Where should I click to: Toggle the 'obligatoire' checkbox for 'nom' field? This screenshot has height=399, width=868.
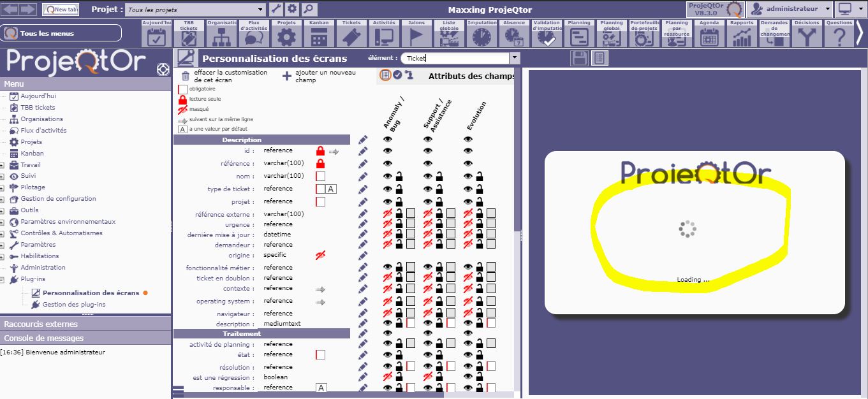point(321,176)
